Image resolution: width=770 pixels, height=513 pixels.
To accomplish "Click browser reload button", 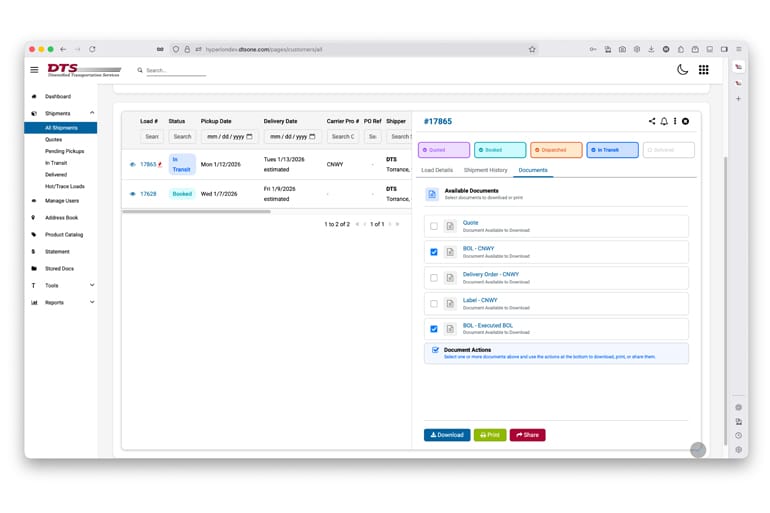I will (x=92, y=49).
